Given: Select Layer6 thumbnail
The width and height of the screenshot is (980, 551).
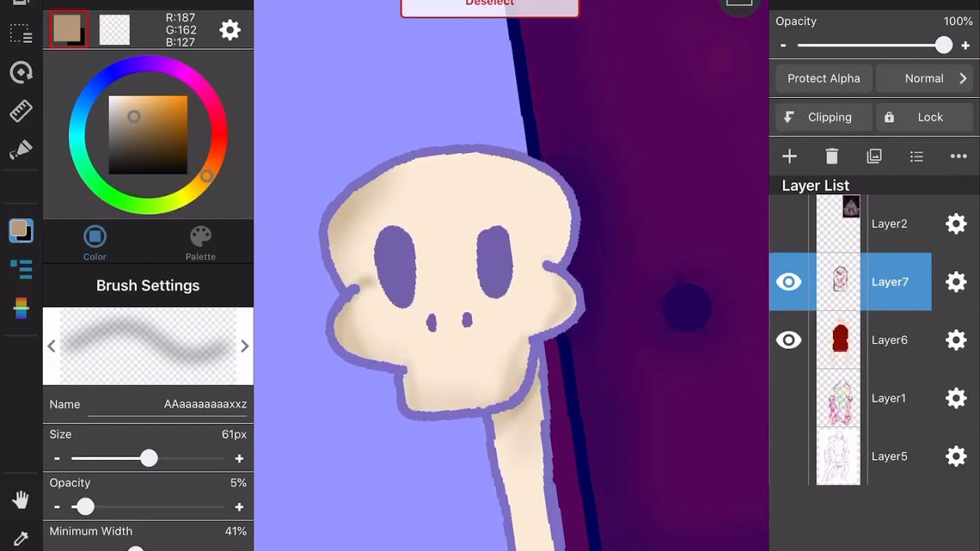Looking at the screenshot, I should pyautogui.click(x=838, y=340).
